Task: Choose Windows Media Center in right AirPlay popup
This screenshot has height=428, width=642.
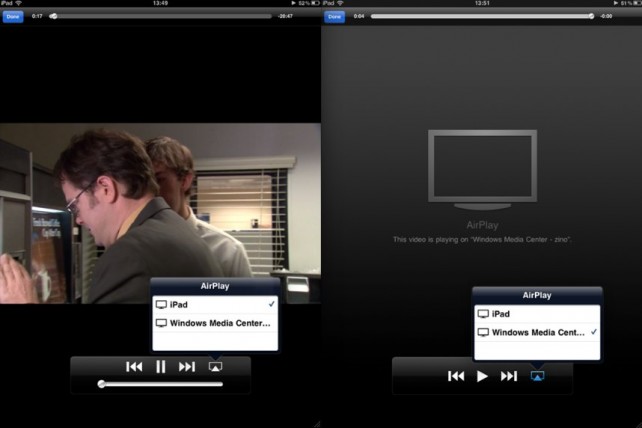Action: tap(536, 331)
